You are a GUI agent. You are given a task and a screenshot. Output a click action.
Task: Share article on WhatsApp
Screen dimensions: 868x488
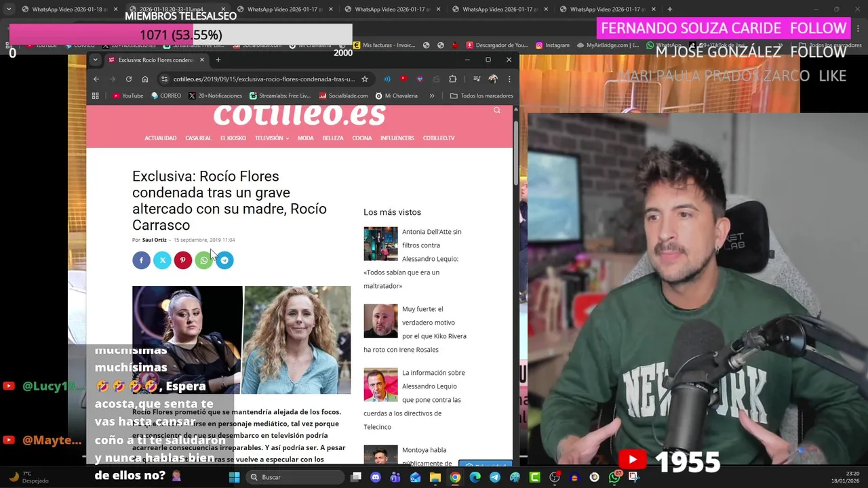coord(203,260)
